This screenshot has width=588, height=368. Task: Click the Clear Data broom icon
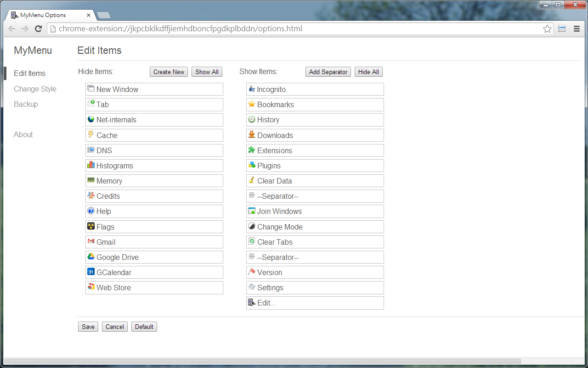tap(252, 180)
